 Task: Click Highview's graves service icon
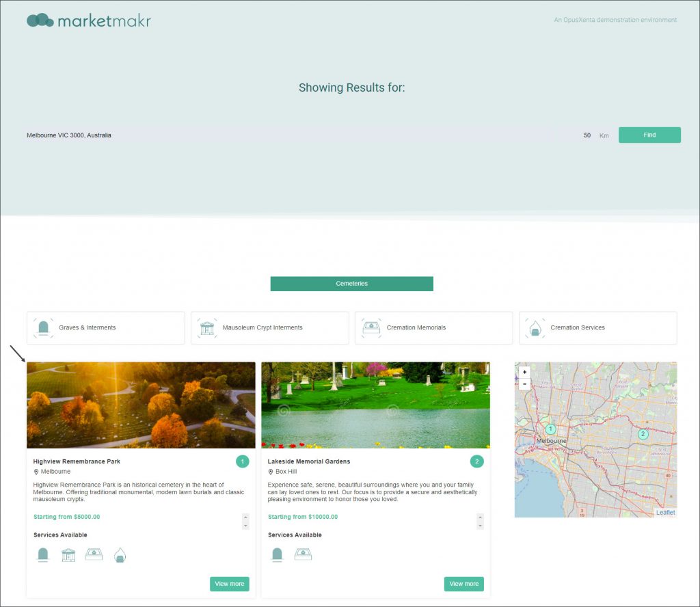click(43, 555)
